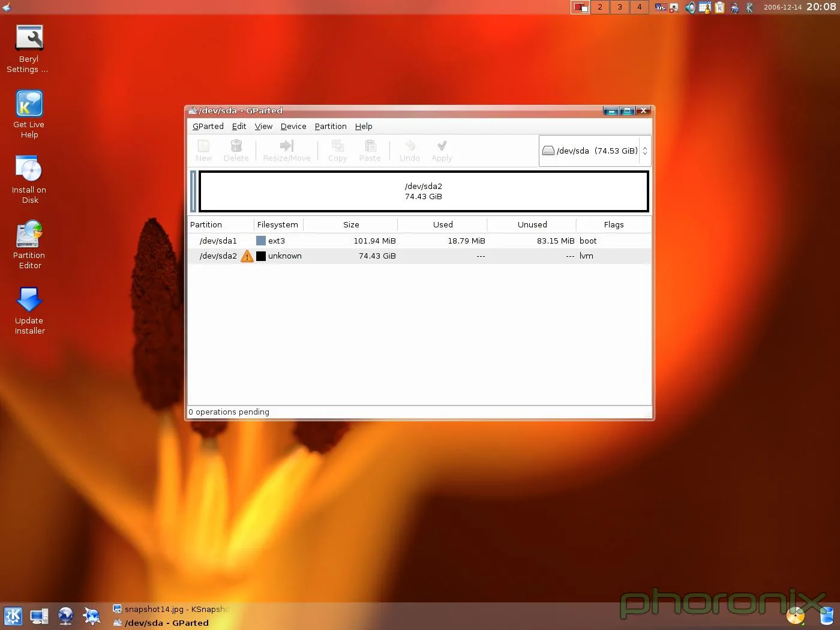Select the /dev/sda1 partition row
This screenshot has width=840, height=630.
(419, 241)
